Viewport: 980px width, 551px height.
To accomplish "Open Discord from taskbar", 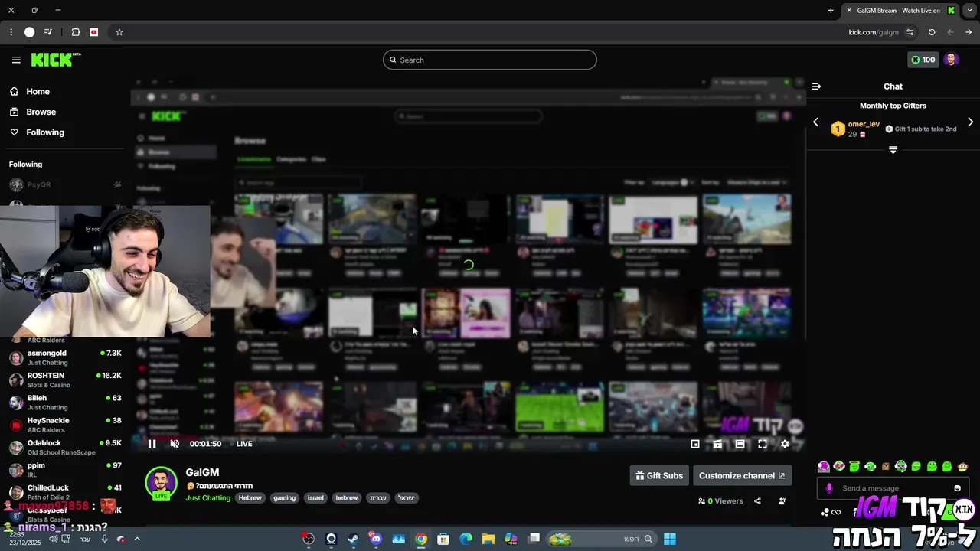I will 375,539.
